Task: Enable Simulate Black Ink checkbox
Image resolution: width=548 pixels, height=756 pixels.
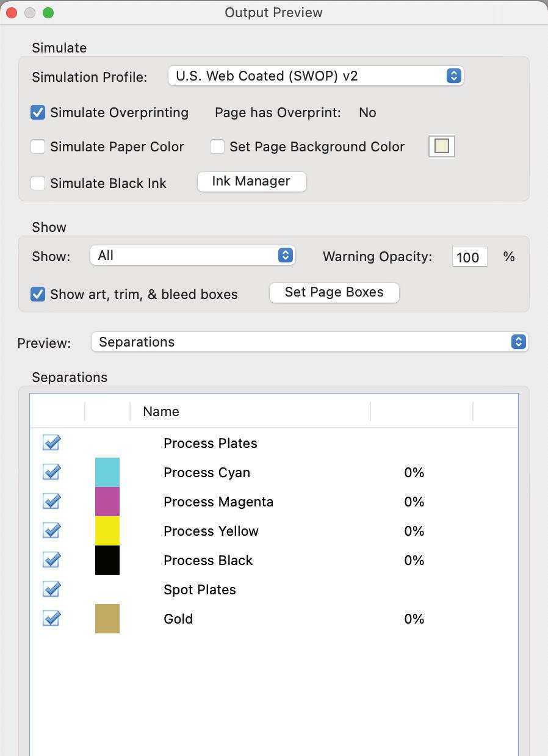Action: coord(38,183)
